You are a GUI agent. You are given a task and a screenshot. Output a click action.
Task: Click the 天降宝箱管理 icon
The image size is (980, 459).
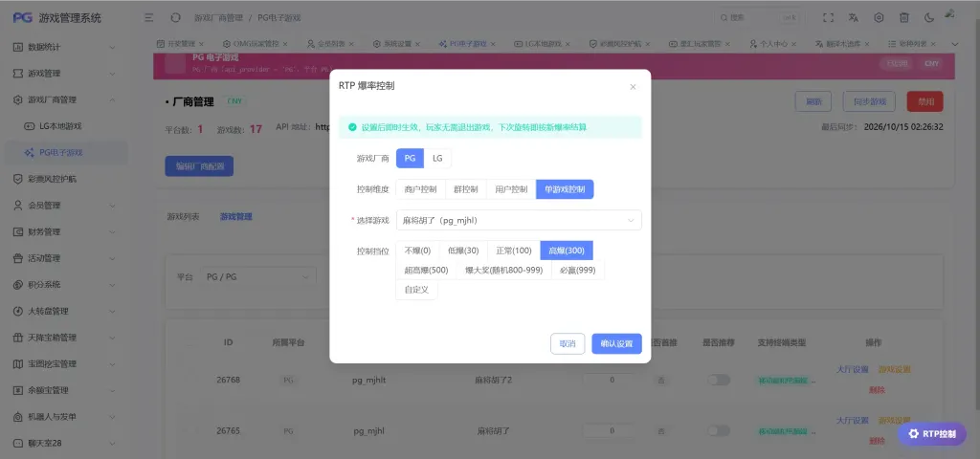18,338
